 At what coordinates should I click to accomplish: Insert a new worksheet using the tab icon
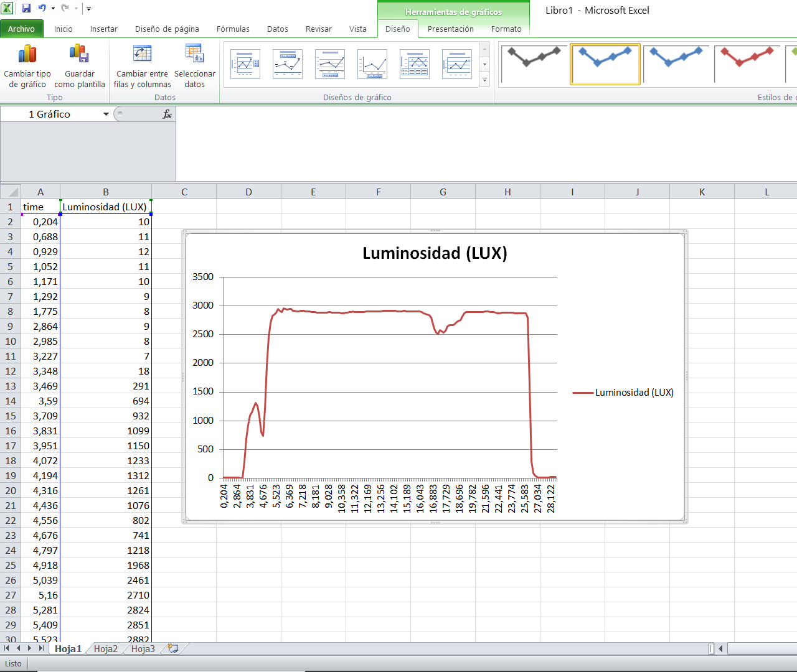click(173, 648)
